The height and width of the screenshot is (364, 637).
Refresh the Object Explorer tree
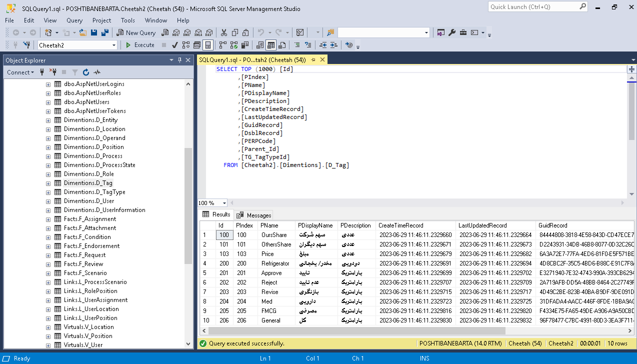tap(85, 72)
